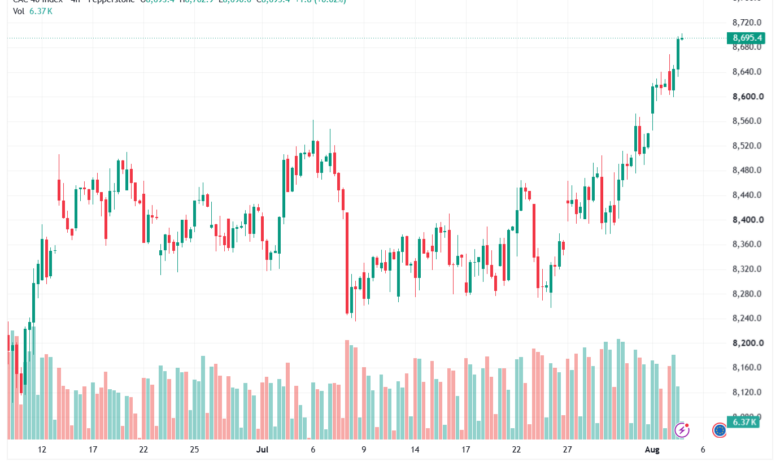Select the long red candle falling to 8,240
780x470 pixels.
[347, 263]
